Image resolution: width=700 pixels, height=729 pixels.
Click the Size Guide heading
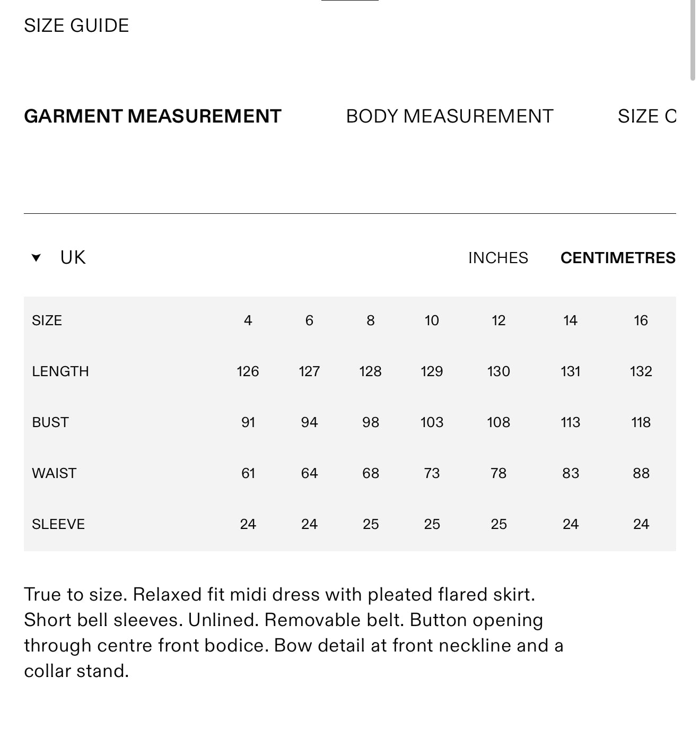76,25
